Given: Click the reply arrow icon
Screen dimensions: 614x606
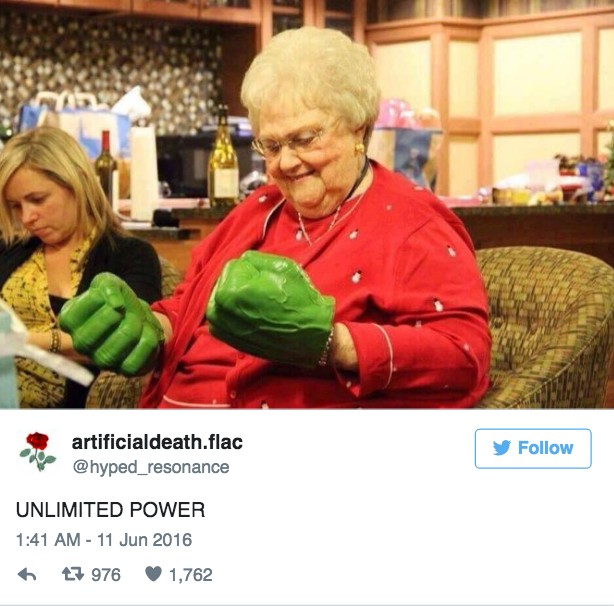Looking at the screenshot, I should (27, 575).
